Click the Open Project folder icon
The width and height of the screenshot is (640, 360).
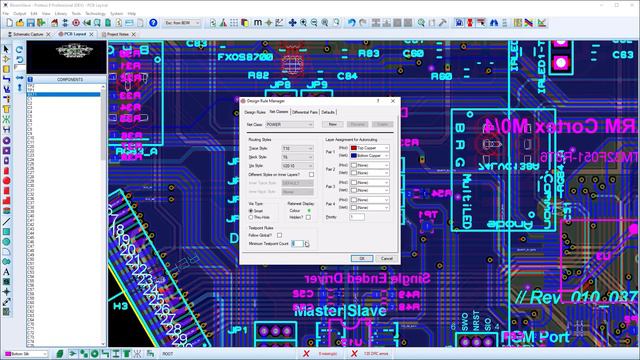pyautogui.click(x=20, y=23)
